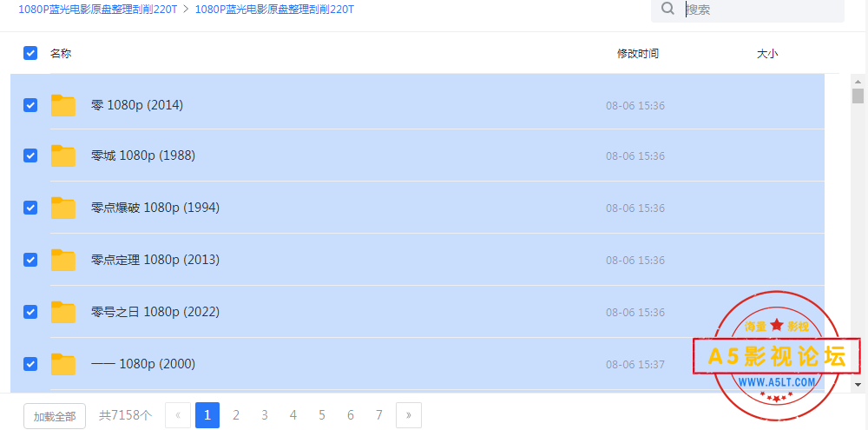Viewport: 868px width, 430px height.
Task: Open folder icon for 零 1080p (2014)
Action: [x=63, y=105]
